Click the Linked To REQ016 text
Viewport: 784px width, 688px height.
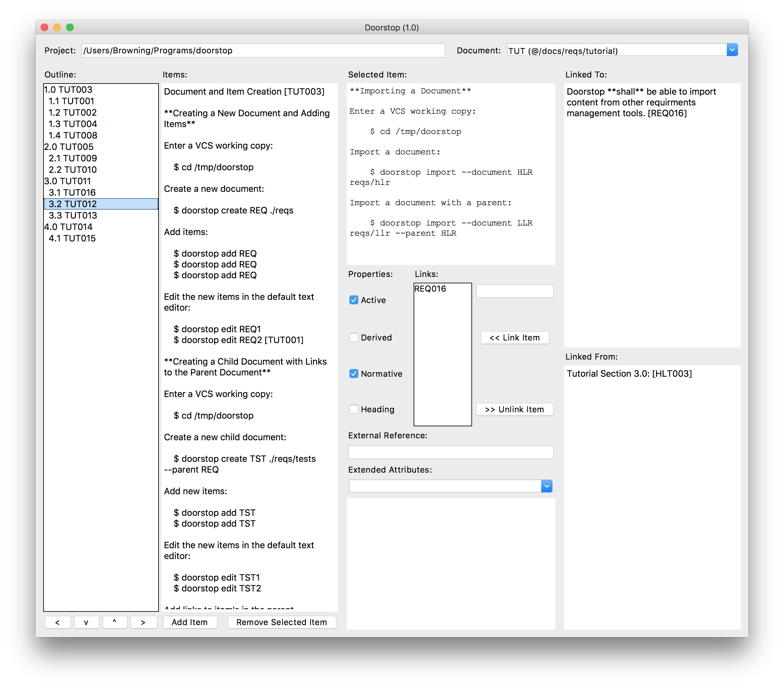coord(641,102)
